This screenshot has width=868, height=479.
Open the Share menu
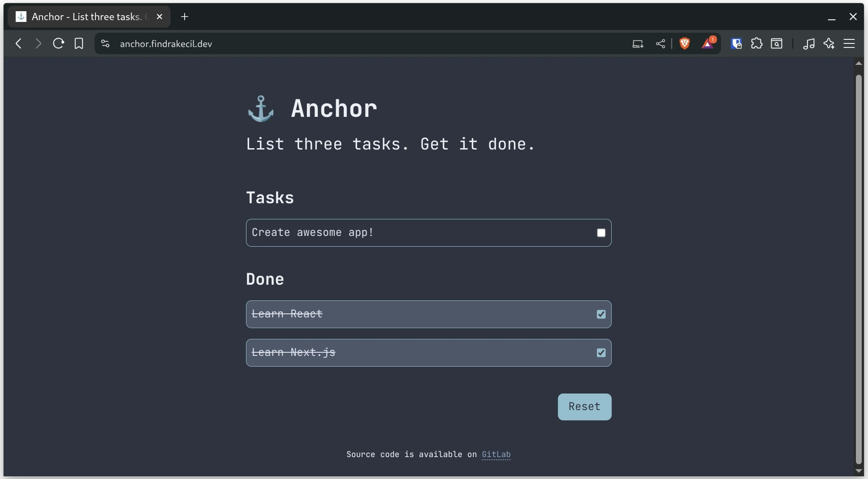[661, 43]
